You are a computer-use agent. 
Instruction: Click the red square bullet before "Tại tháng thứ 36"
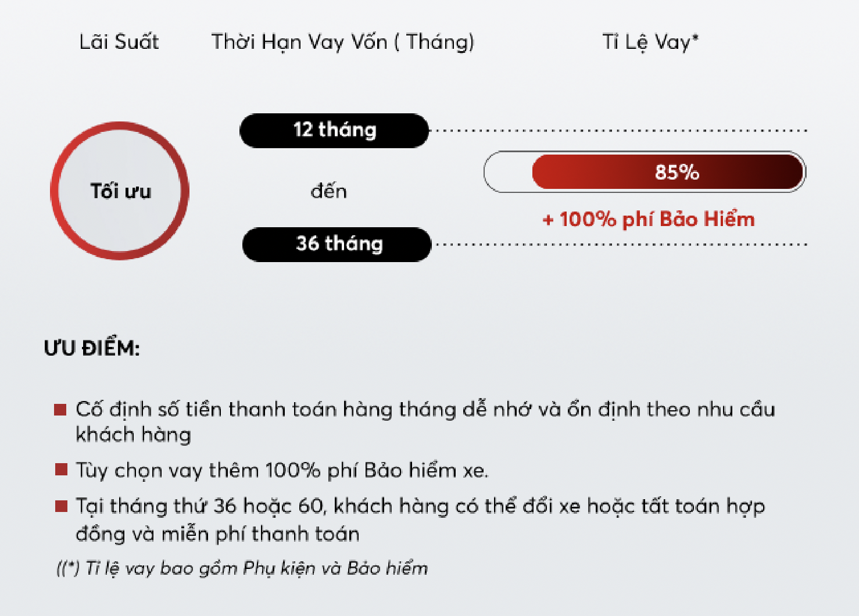point(60,506)
